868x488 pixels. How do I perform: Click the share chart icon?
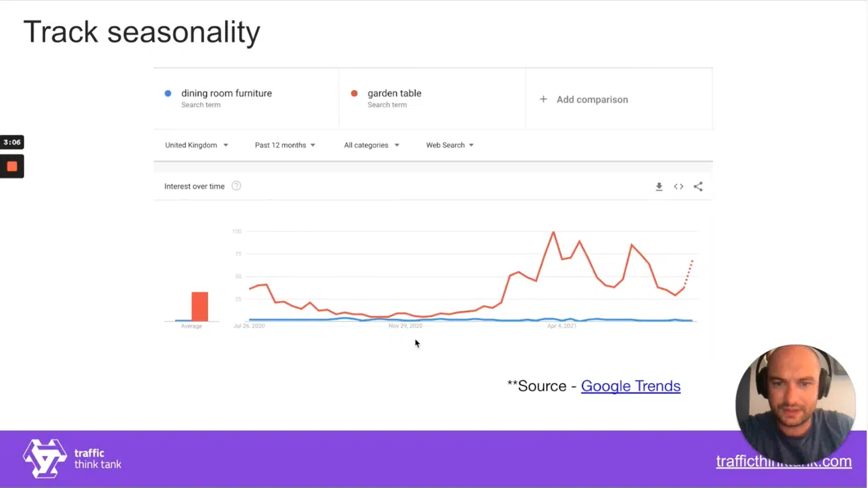click(698, 187)
